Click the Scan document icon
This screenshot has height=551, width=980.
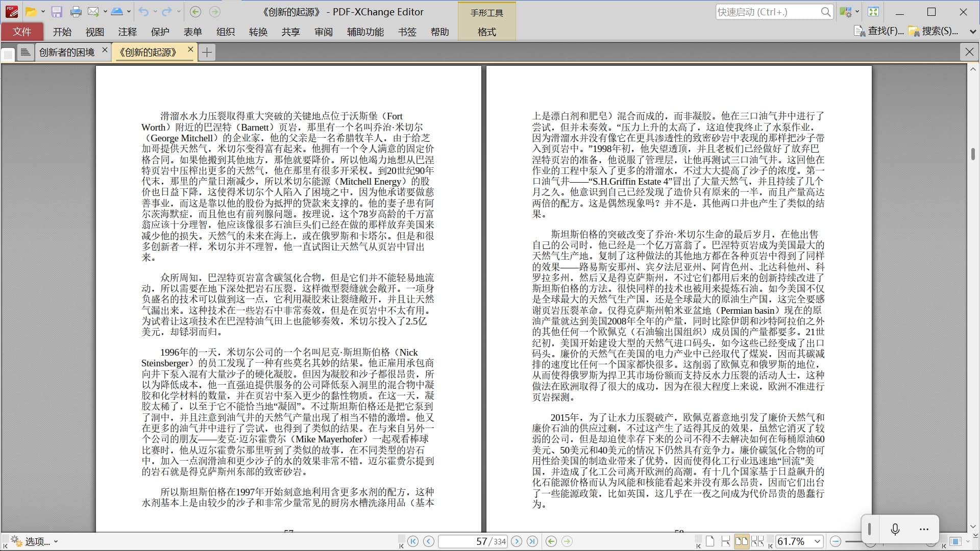click(x=116, y=12)
